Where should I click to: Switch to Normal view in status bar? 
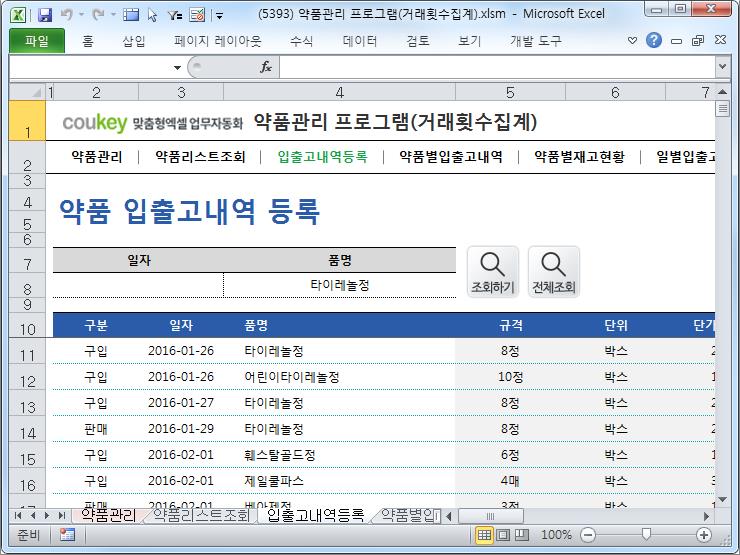click(484, 535)
